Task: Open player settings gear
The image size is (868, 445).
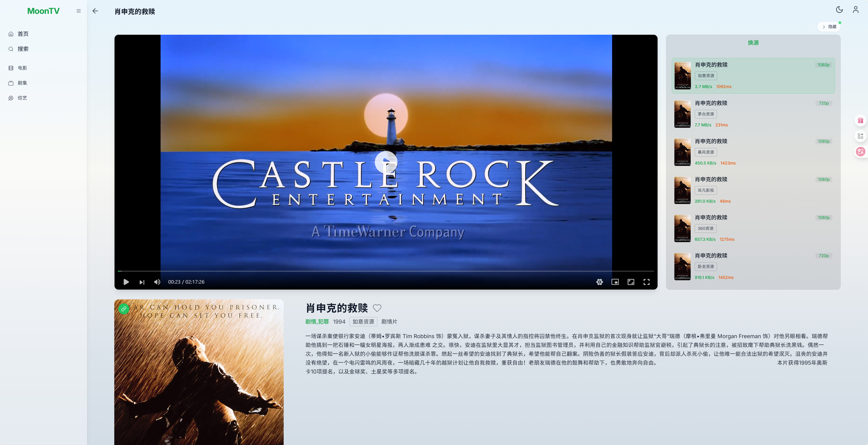Action: pyautogui.click(x=600, y=282)
